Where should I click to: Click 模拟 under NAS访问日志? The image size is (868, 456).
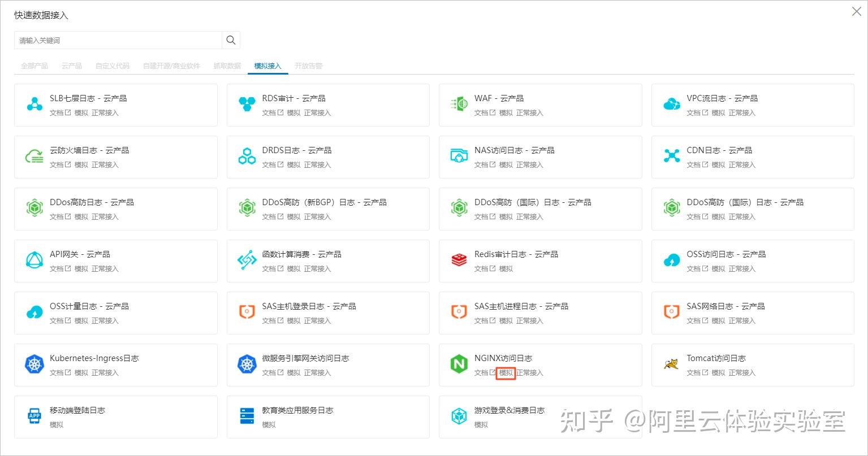[x=506, y=165]
